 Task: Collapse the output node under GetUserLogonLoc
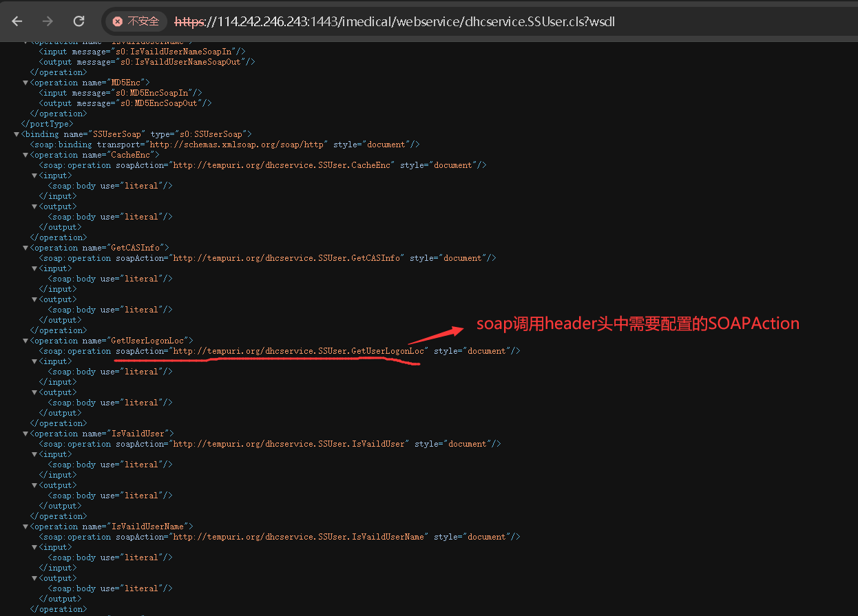click(x=34, y=392)
